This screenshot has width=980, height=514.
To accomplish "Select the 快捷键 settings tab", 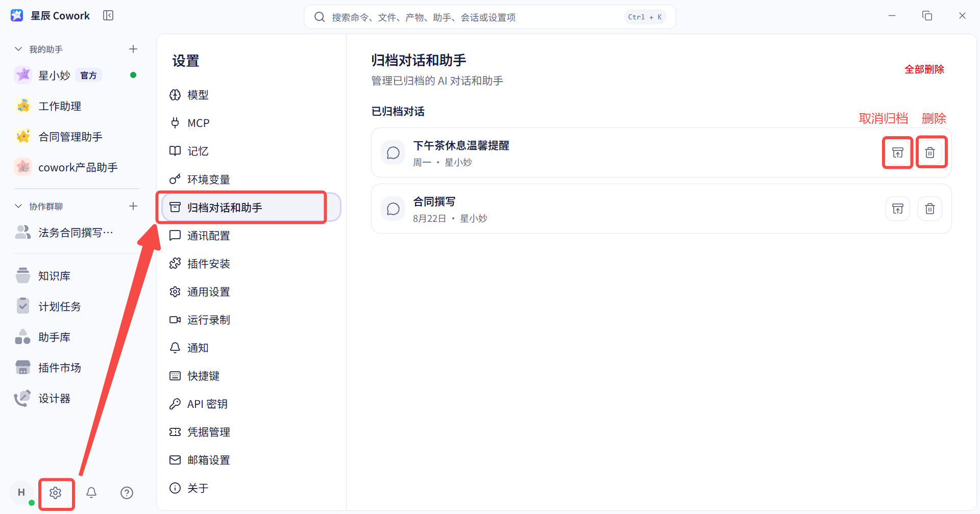I will [250, 376].
